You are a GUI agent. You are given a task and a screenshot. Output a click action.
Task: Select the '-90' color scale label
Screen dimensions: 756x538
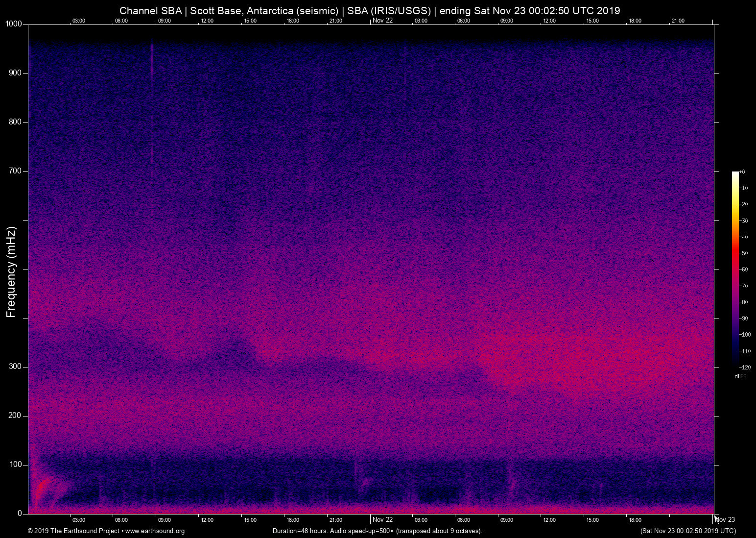pyautogui.click(x=743, y=318)
